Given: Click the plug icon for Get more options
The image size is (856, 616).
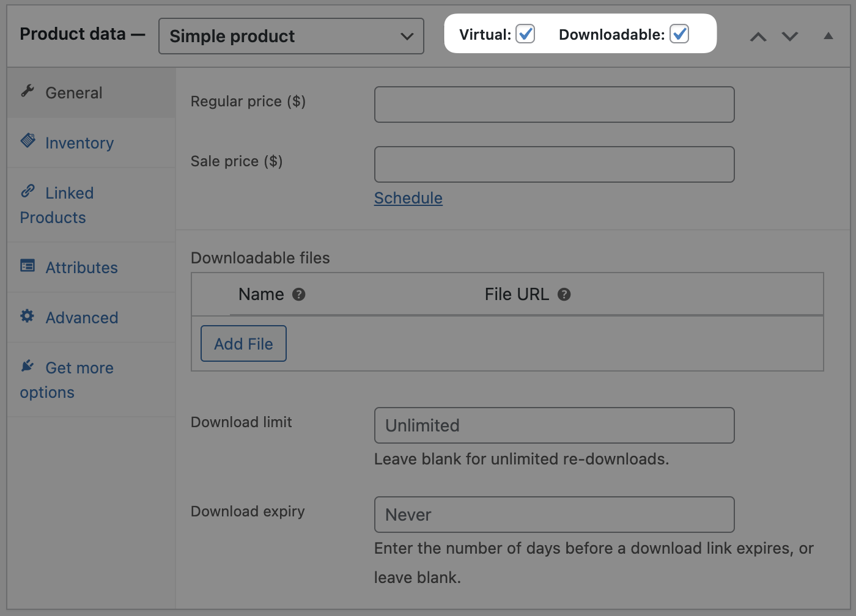Looking at the screenshot, I should 28,366.
